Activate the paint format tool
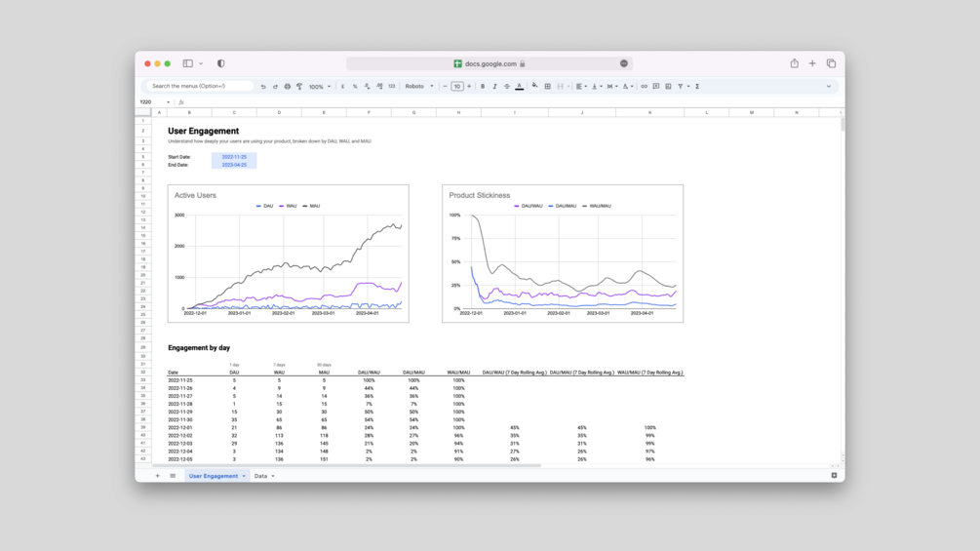980x551 pixels. tap(299, 86)
